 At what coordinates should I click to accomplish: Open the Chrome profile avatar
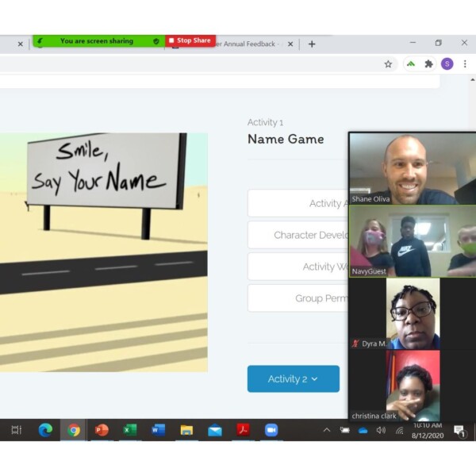click(447, 64)
